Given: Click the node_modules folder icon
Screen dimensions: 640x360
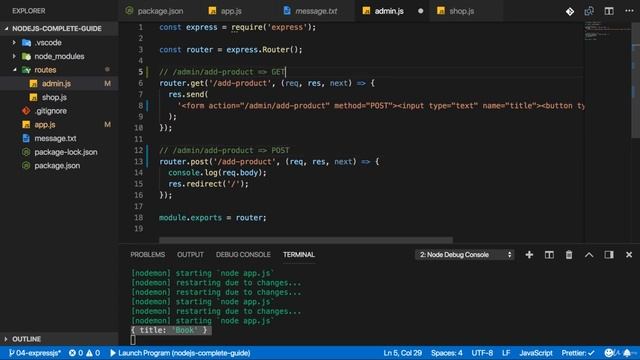Looking at the screenshot, I should (x=27, y=56).
